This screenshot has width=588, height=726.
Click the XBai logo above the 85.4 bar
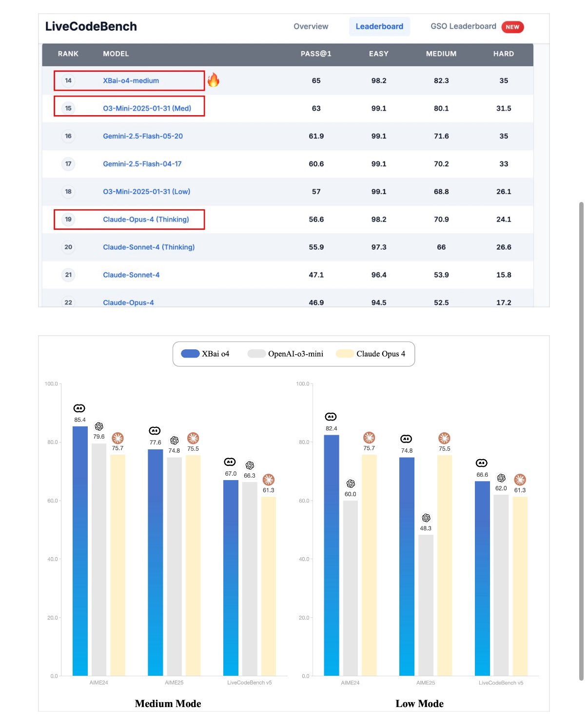[79, 408]
